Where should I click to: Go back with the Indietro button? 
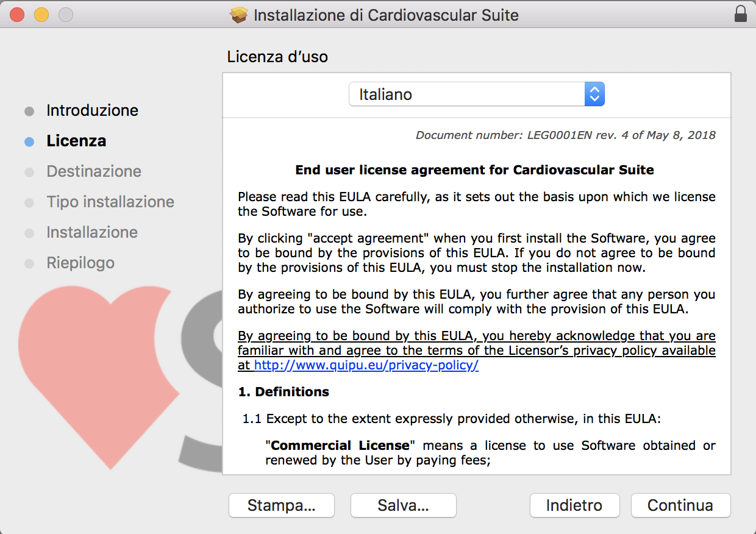574,505
